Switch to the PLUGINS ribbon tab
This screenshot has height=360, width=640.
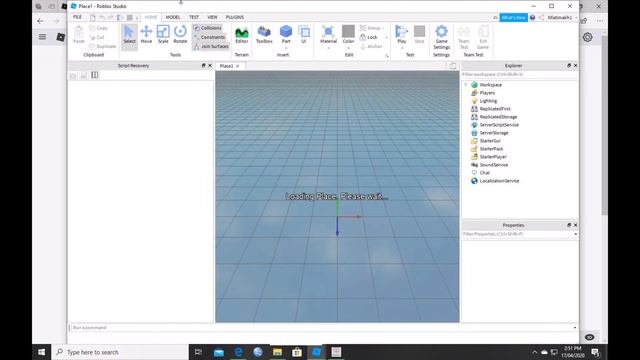coord(235,17)
